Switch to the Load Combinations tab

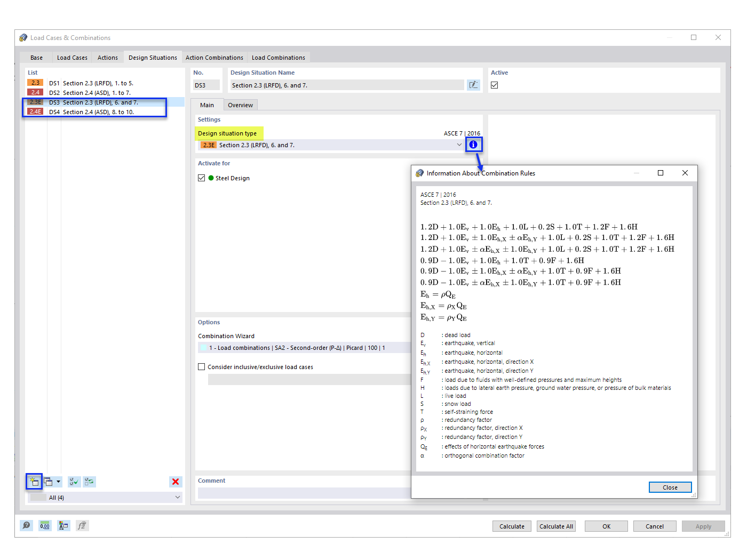(278, 57)
